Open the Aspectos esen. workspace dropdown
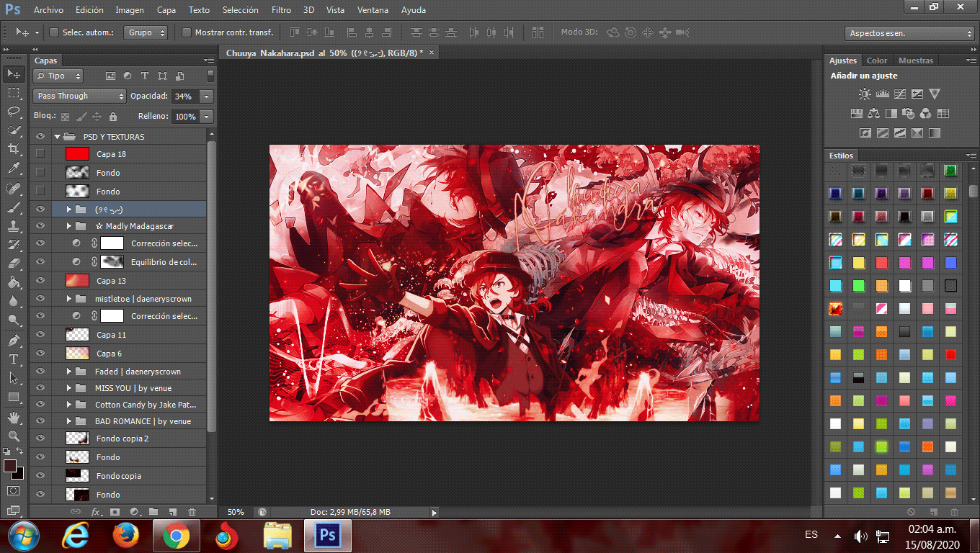The image size is (980, 553). click(x=909, y=33)
